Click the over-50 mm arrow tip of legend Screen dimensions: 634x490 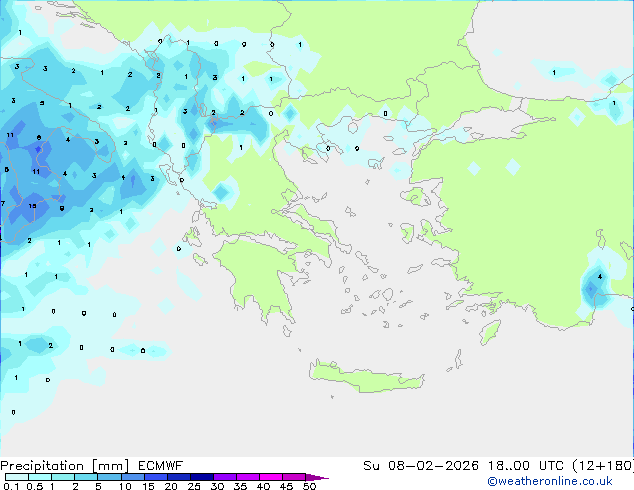click(317, 477)
